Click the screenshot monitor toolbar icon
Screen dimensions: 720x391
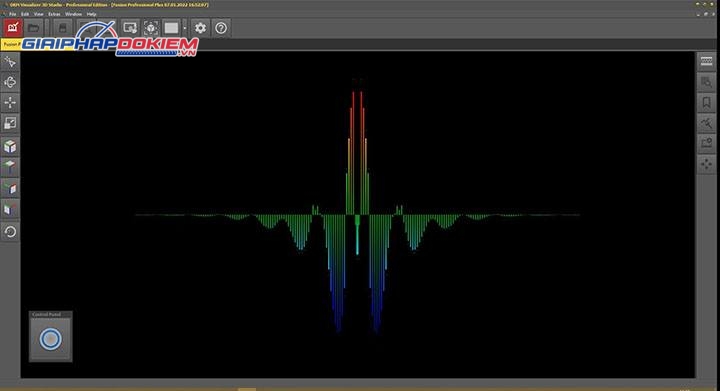pos(130,28)
